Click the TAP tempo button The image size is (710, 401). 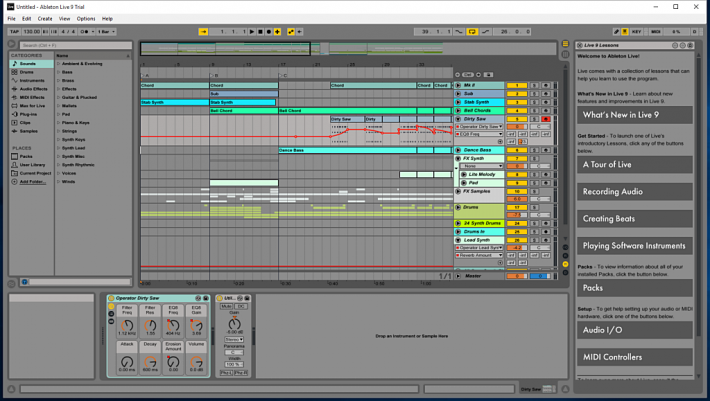click(x=14, y=32)
